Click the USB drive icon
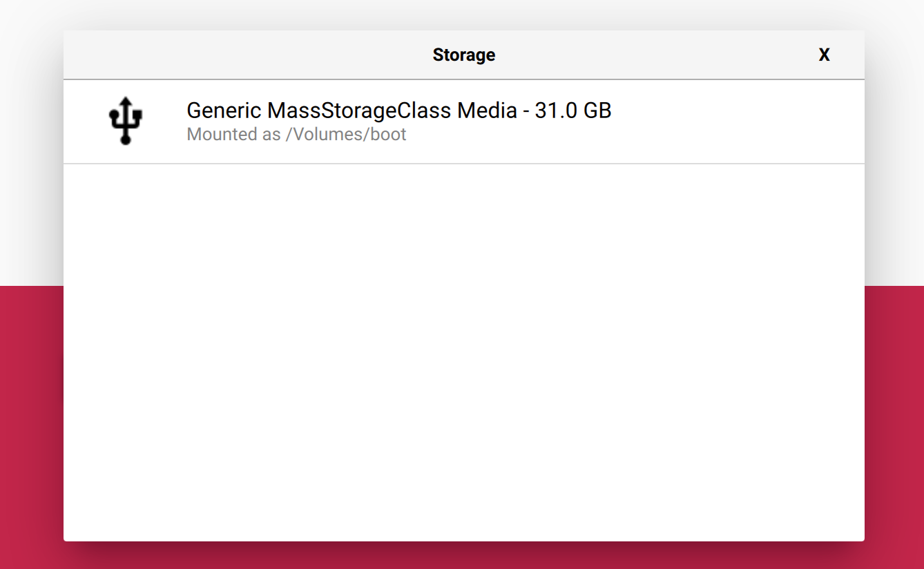Image resolution: width=924 pixels, height=569 pixels. pos(125,121)
